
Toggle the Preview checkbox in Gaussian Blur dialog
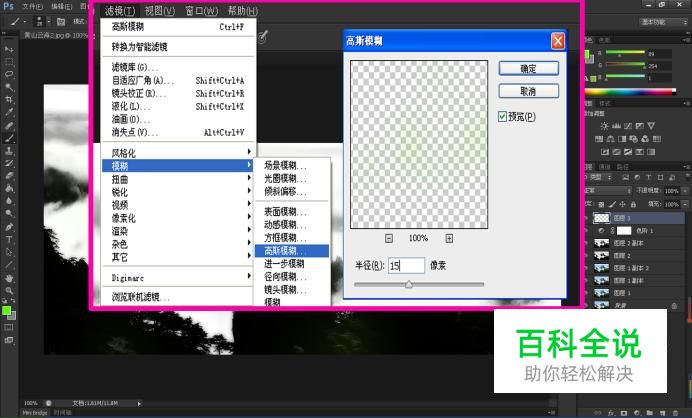point(502,117)
